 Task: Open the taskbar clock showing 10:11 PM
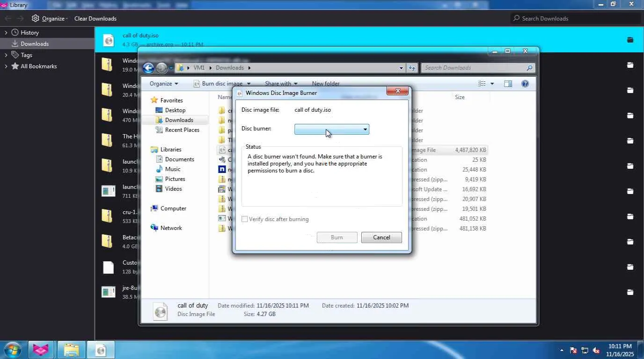point(620,350)
